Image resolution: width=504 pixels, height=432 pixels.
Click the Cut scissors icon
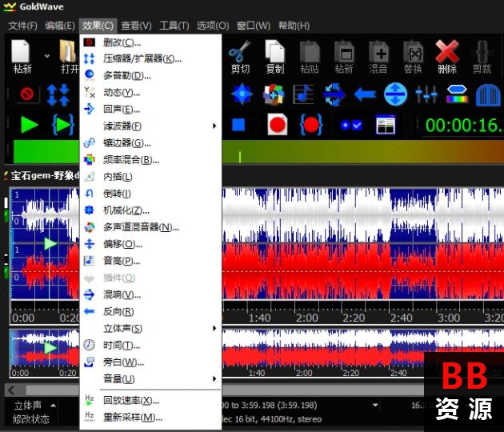click(240, 51)
